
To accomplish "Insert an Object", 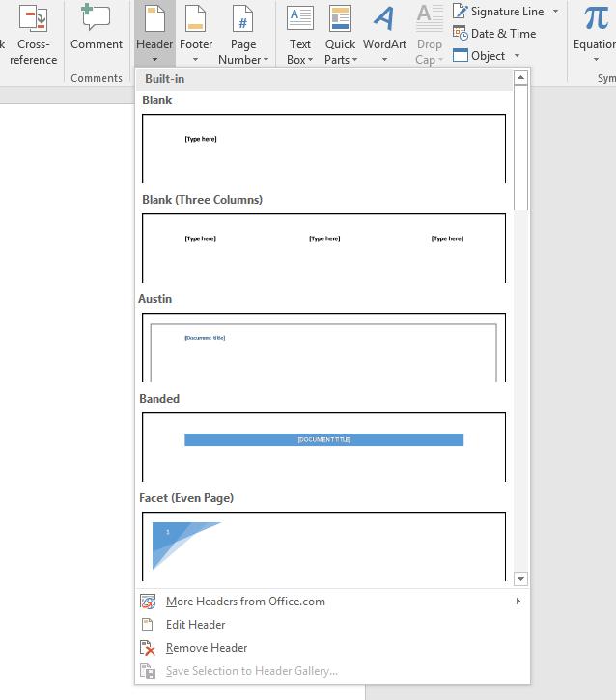I will [x=479, y=56].
